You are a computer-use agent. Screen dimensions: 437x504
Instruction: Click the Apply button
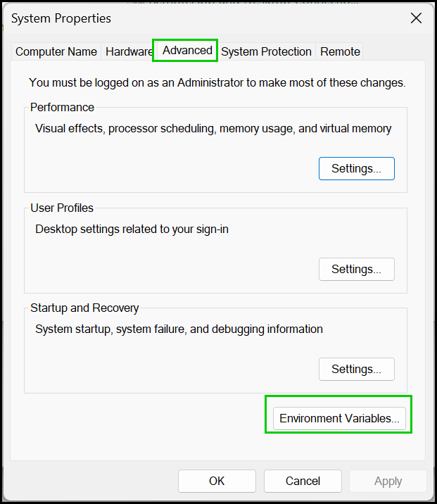tap(388, 481)
